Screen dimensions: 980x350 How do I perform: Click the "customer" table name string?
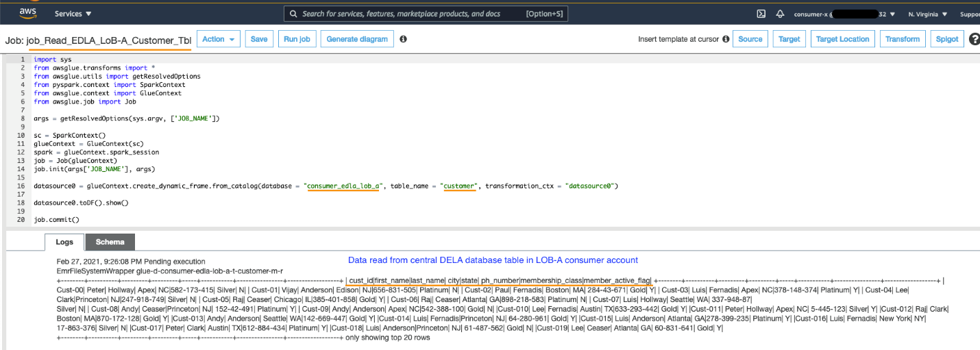[459, 186]
